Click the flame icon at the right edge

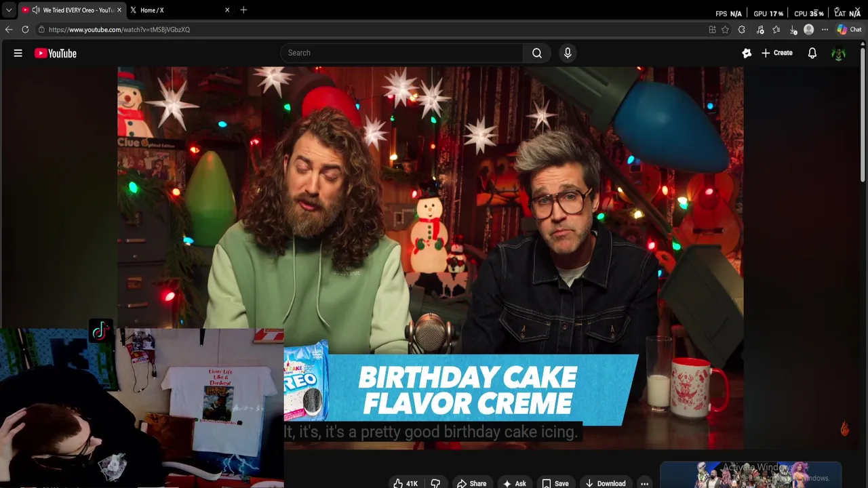coord(844,428)
